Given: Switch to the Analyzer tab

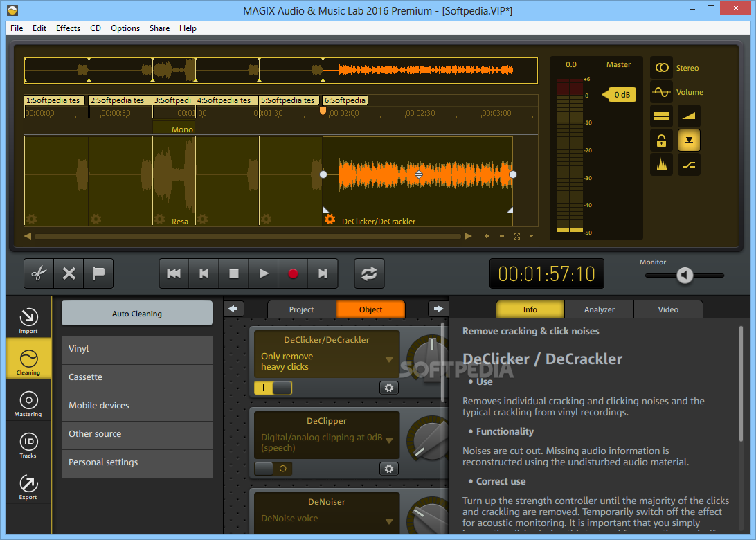Looking at the screenshot, I should (600, 309).
